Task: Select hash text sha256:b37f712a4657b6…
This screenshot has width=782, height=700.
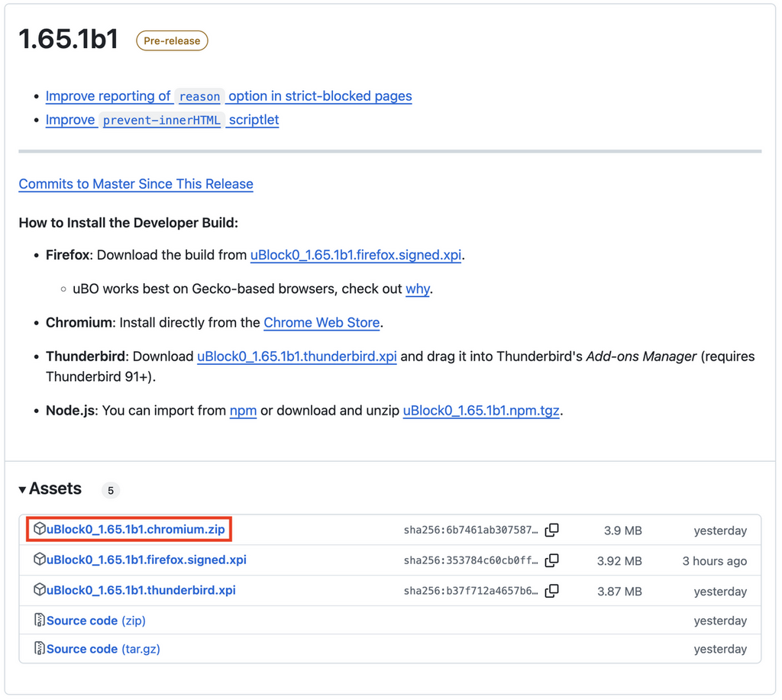Action: click(470, 591)
